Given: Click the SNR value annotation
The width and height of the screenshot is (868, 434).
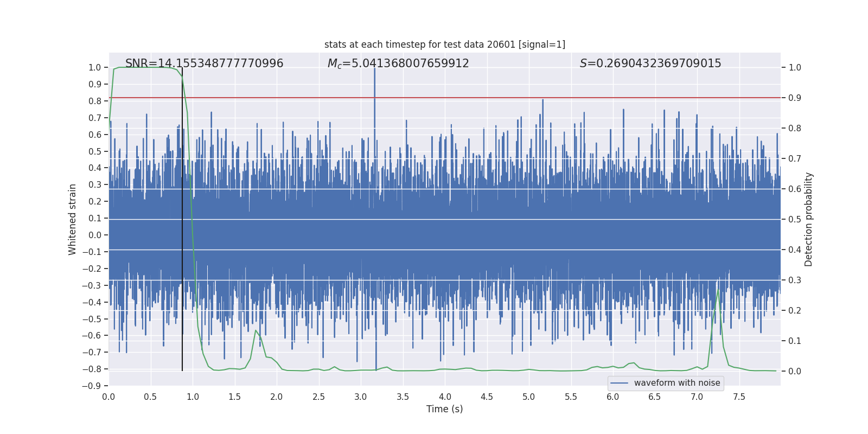Looking at the screenshot, I should (204, 63).
